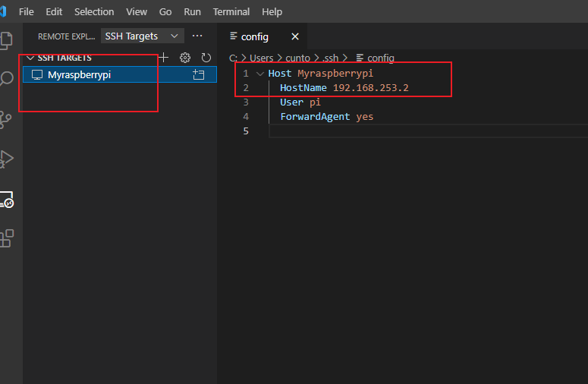Open Source Control view in activity bar
Viewport: 588px width, 384px height.
[5, 120]
